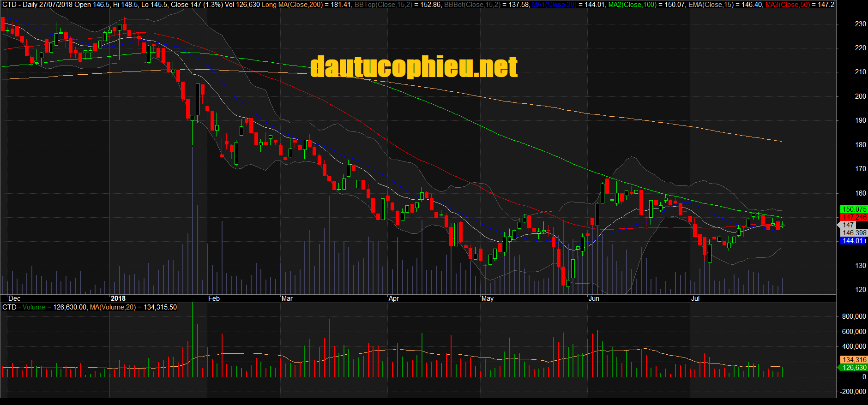Click the 160 price axis label
This screenshot has height=405, width=868.
tap(861, 193)
